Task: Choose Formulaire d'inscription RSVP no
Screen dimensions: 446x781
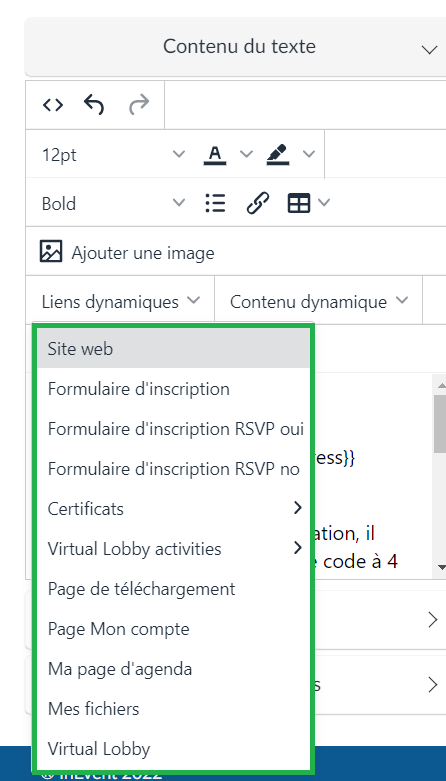Action: tap(173, 469)
